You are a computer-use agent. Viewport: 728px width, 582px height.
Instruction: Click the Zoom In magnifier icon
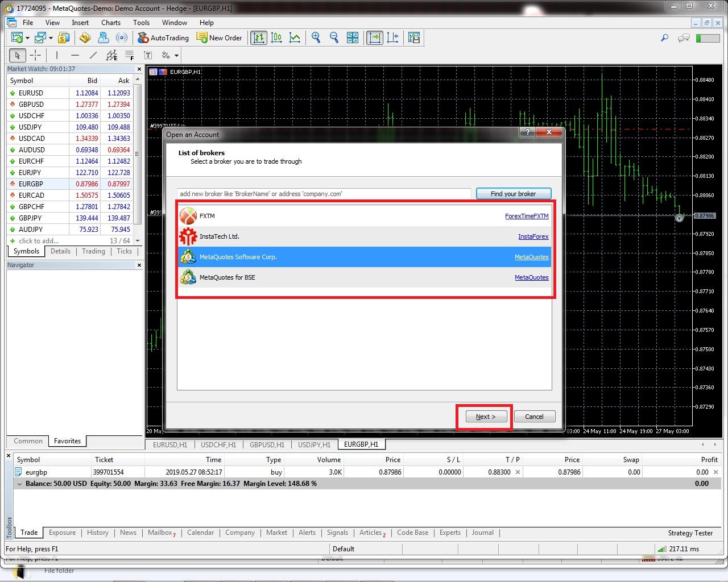tap(316, 38)
